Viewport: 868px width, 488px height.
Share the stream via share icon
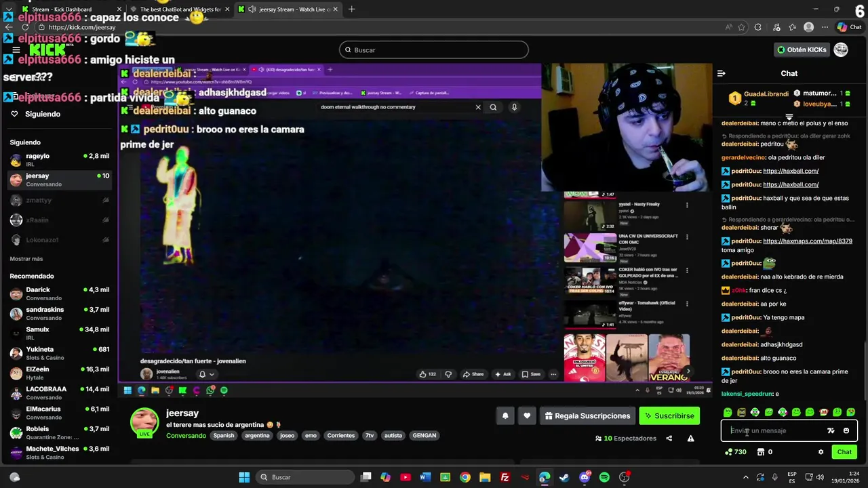click(669, 439)
